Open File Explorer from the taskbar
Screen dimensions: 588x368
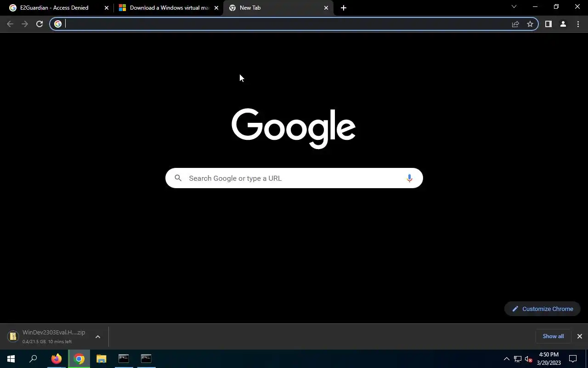(102, 359)
